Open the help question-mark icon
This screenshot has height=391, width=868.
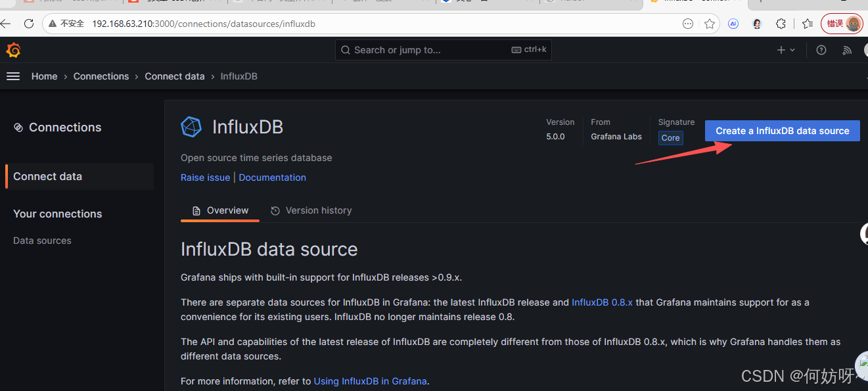(821, 50)
